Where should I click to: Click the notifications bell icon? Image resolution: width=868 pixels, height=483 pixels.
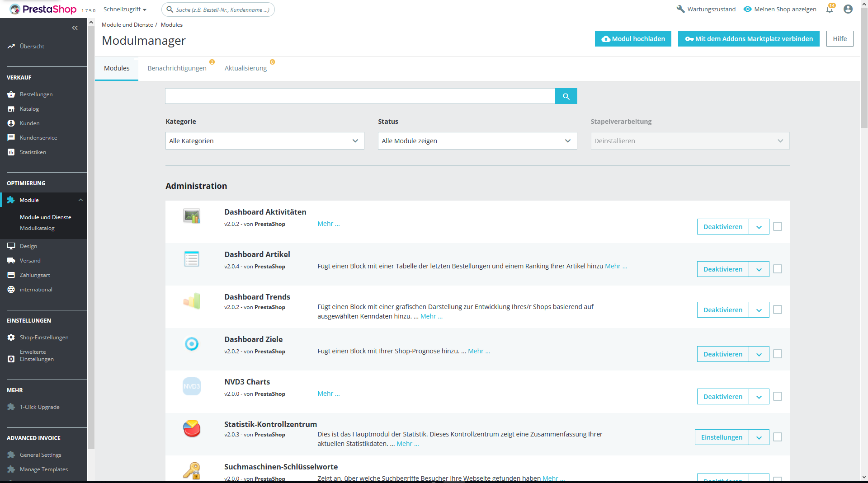[830, 9]
